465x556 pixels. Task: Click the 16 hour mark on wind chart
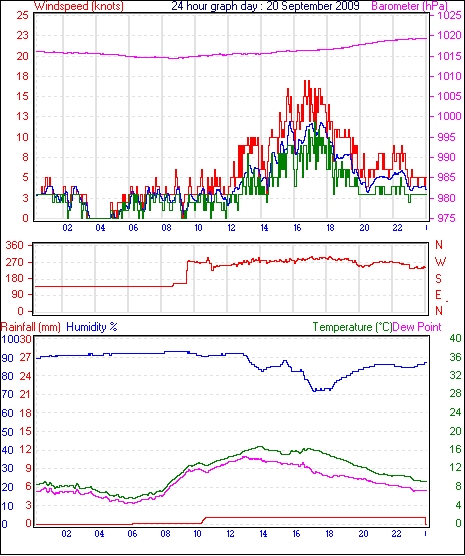point(297,227)
